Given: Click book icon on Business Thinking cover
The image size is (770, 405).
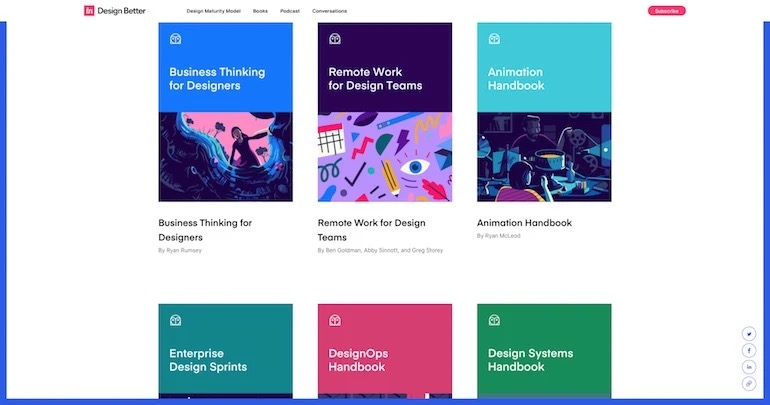Looking at the screenshot, I should (175, 39).
